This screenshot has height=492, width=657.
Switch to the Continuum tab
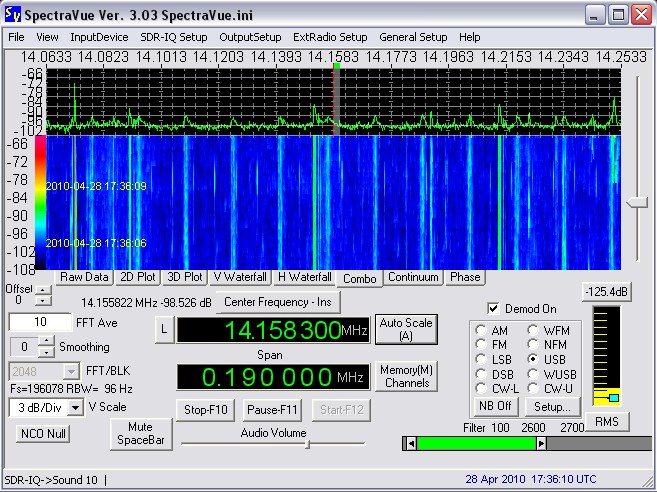coord(414,277)
